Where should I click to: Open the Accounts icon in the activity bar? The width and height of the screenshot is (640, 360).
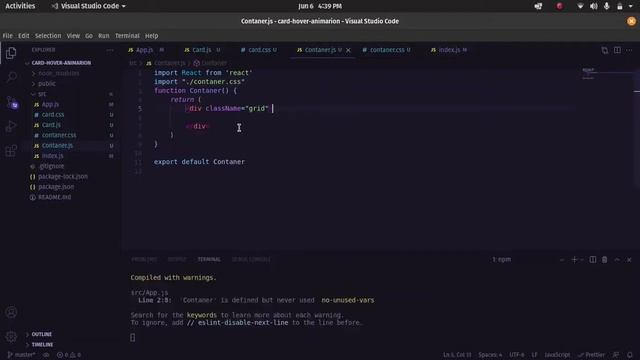[11, 312]
